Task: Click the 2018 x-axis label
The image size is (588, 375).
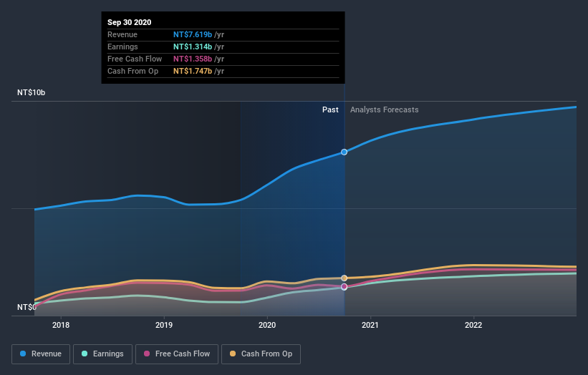Action: point(61,325)
